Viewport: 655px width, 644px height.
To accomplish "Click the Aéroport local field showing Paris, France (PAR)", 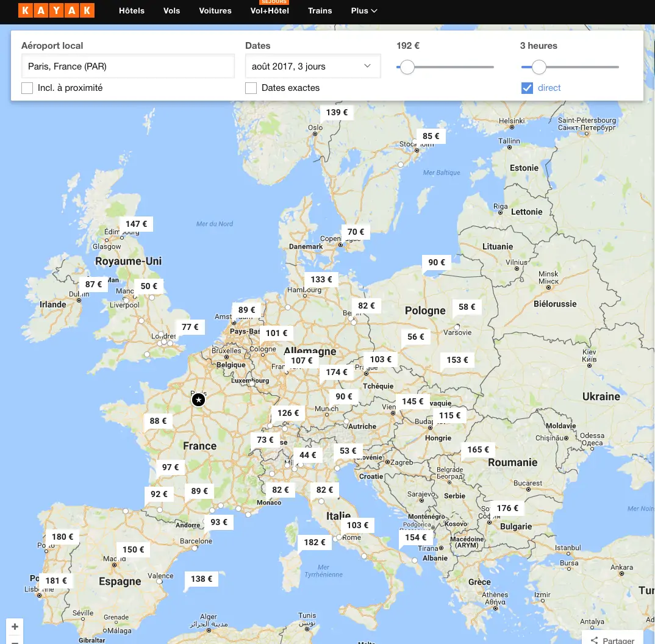I will pos(128,66).
